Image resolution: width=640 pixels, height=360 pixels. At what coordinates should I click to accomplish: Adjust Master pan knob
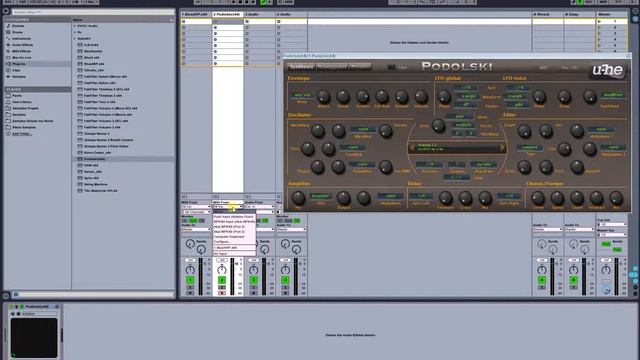[606, 270]
